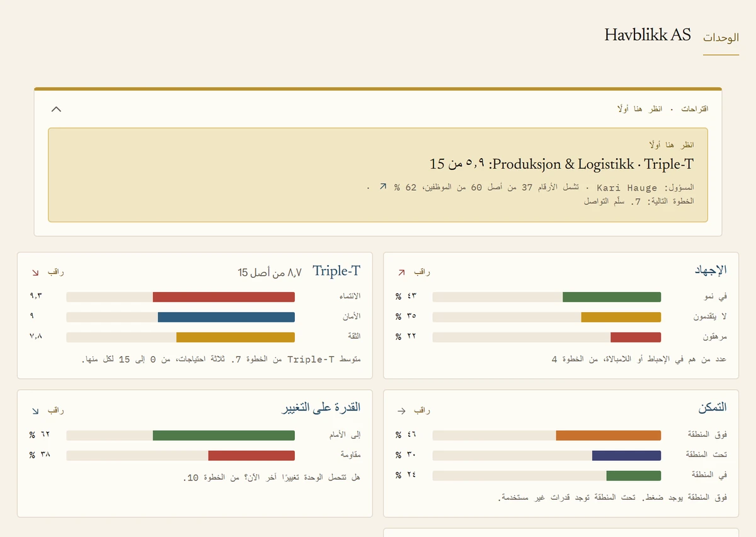The image size is (756, 537).
Task: Open the الإجهاد card title
Action: click(x=711, y=270)
